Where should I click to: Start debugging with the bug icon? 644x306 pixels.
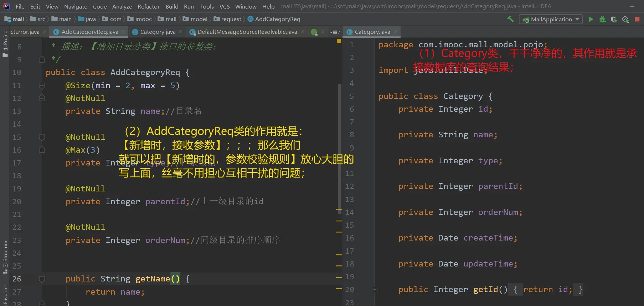coord(602,19)
